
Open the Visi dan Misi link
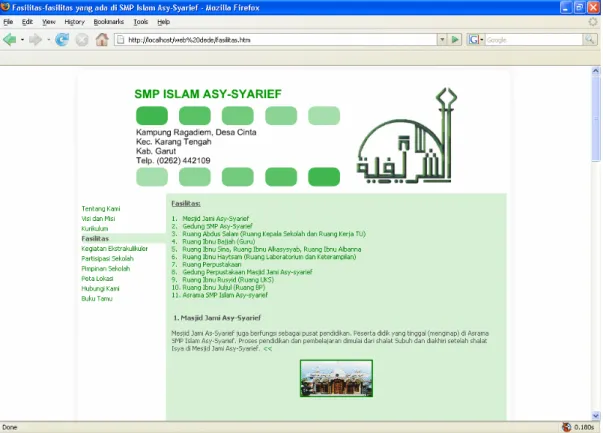click(98, 219)
